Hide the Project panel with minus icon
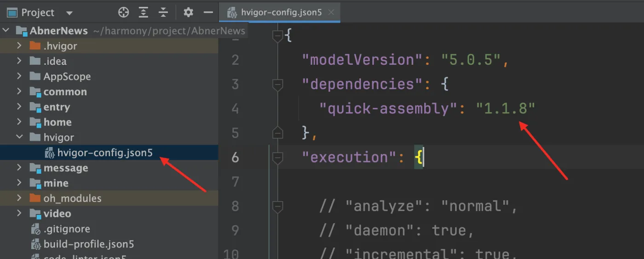 click(208, 12)
